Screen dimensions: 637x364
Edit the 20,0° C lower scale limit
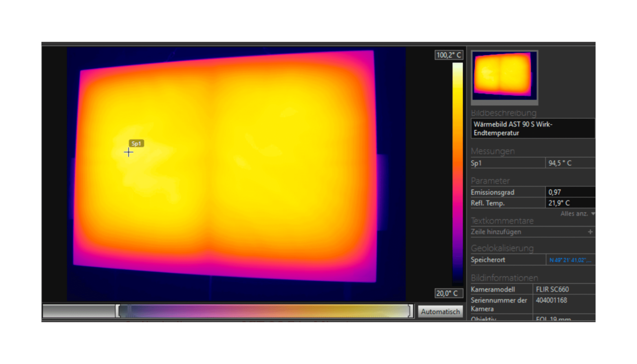pyautogui.click(x=449, y=293)
